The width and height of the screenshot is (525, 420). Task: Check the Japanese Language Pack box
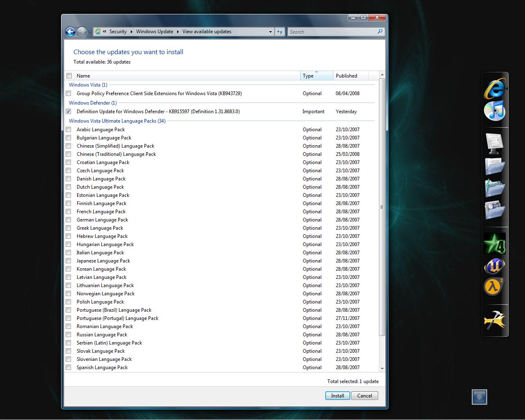coord(68,261)
